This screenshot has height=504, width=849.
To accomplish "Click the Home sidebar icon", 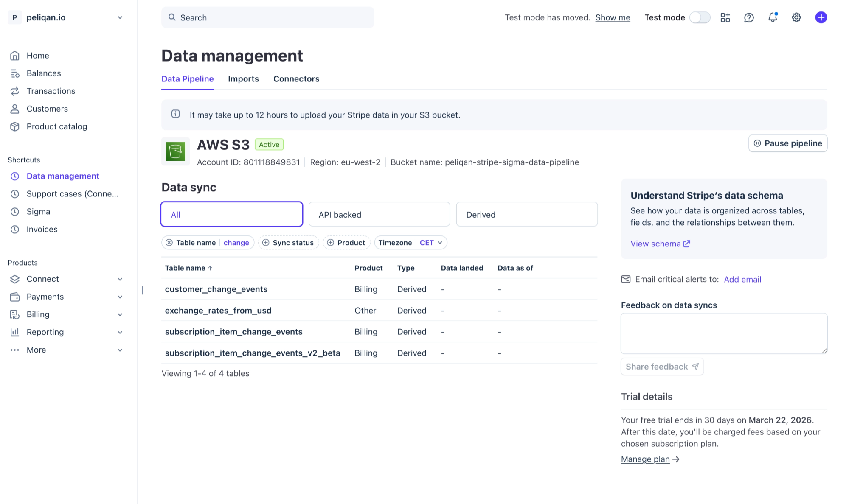I will point(15,56).
